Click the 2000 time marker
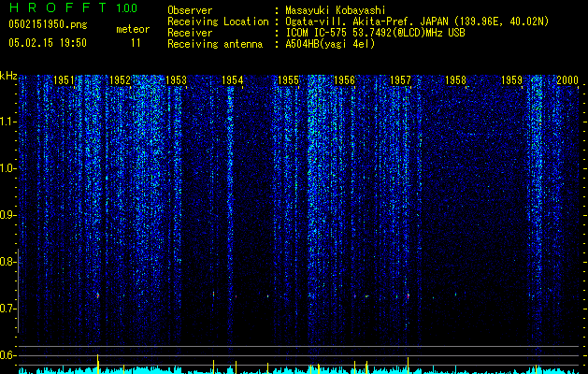Image resolution: width=588 pixels, height=374 pixels. [567, 80]
